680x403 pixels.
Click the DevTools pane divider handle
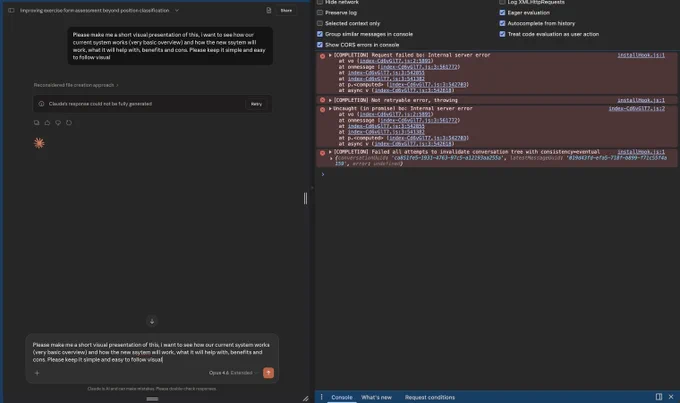point(305,198)
